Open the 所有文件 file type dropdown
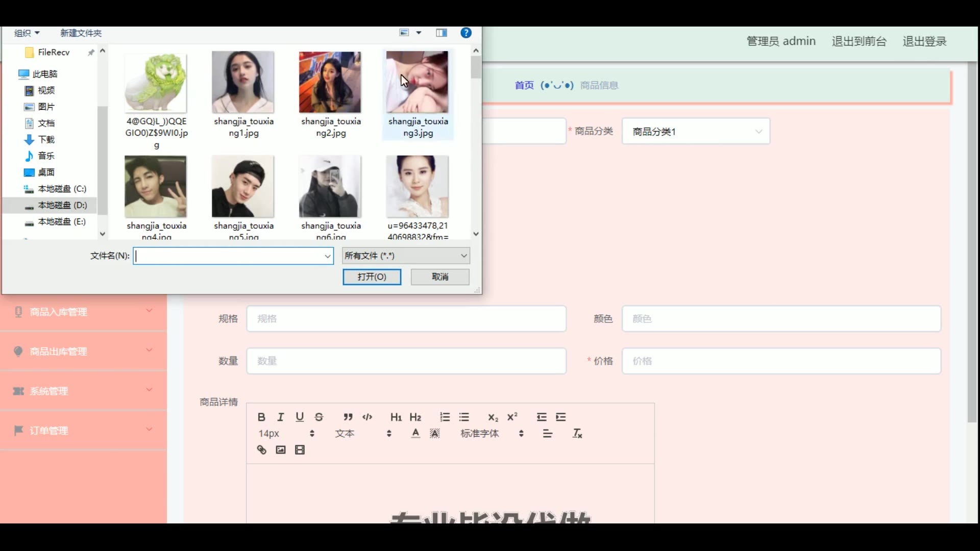 406,256
